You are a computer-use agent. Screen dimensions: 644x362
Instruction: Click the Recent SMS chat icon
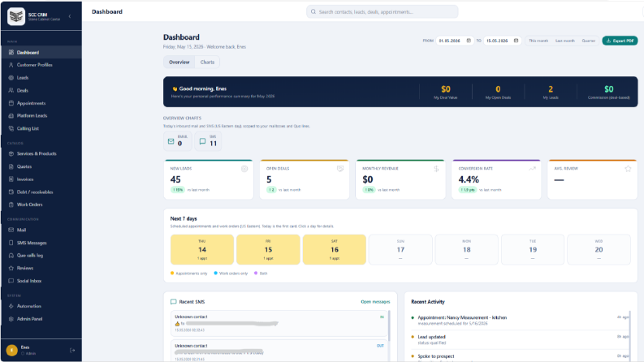(173, 302)
